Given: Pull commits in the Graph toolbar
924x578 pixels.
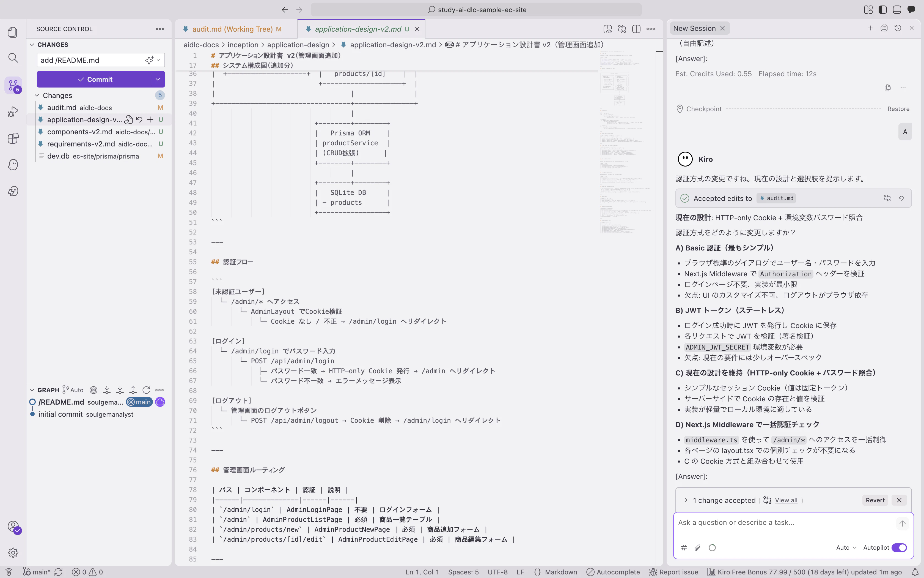Looking at the screenshot, I should [120, 390].
